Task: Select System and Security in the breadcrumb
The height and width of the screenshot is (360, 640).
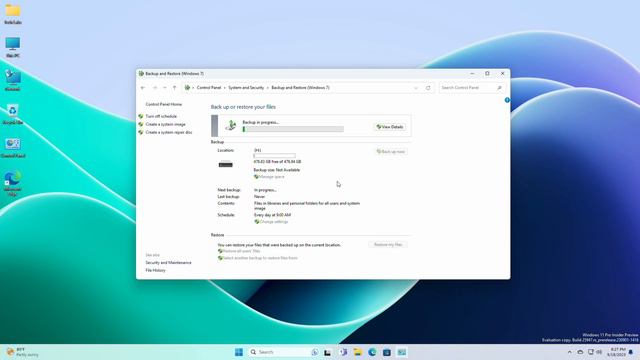Action: [x=246, y=88]
